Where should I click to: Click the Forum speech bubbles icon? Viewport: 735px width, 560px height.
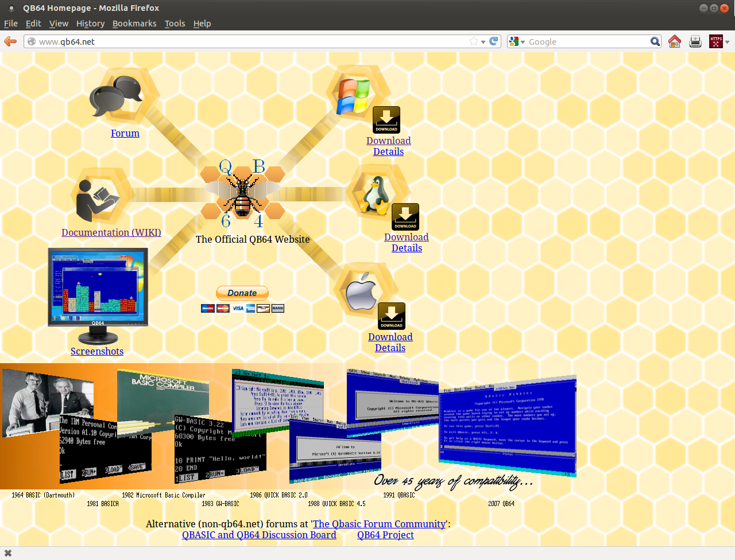116,95
